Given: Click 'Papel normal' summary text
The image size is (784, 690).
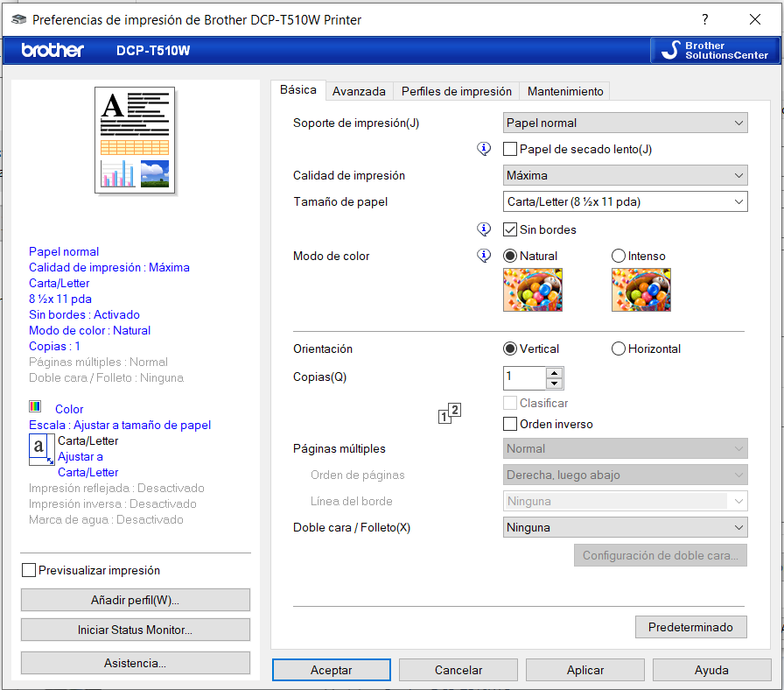Looking at the screenshot, I should tap(64, 251).
